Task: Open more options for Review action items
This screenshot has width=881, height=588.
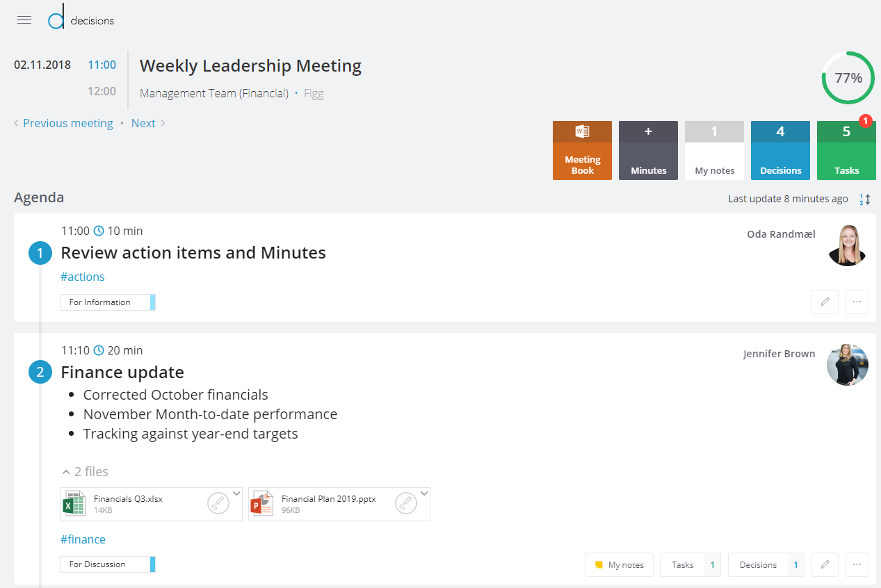Action: (x=857, y=302)
